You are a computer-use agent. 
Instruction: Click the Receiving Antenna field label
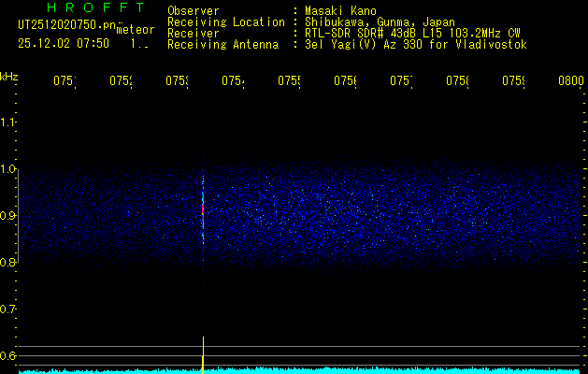(222, 44)
